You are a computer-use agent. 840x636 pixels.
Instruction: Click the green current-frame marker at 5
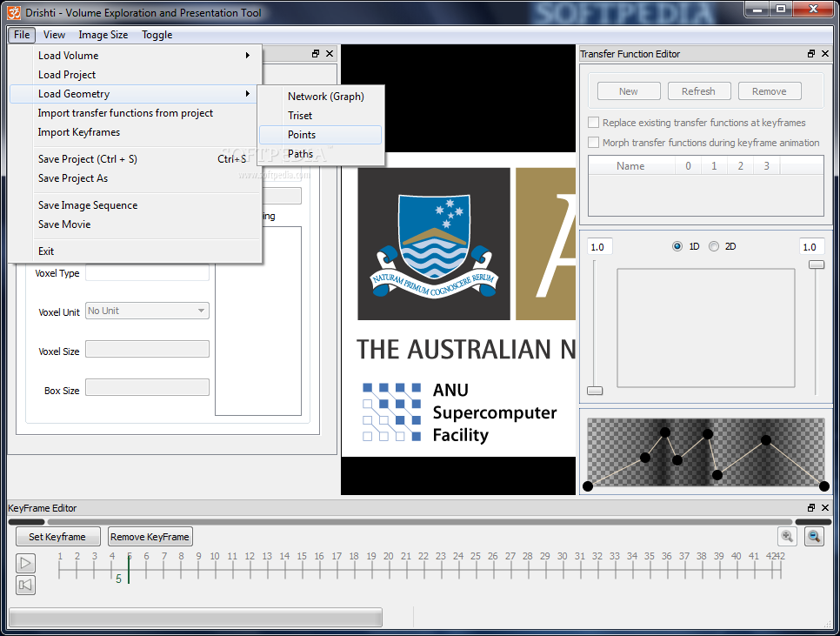pos(129,569)
